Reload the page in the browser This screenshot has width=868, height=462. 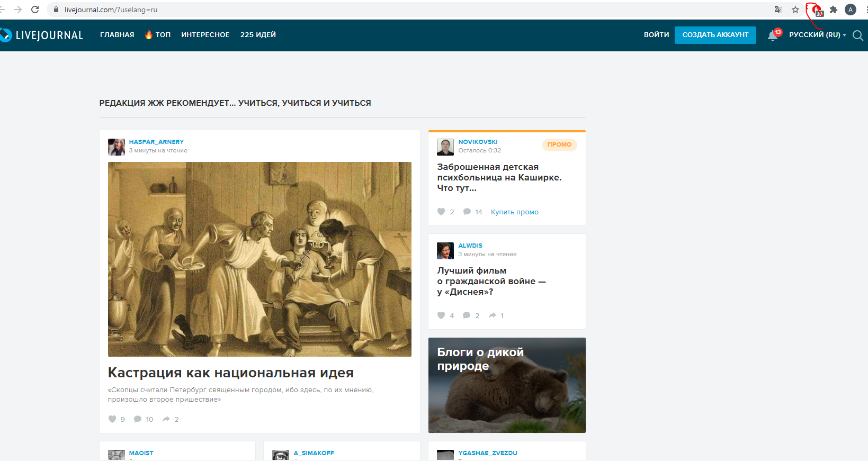35,10
